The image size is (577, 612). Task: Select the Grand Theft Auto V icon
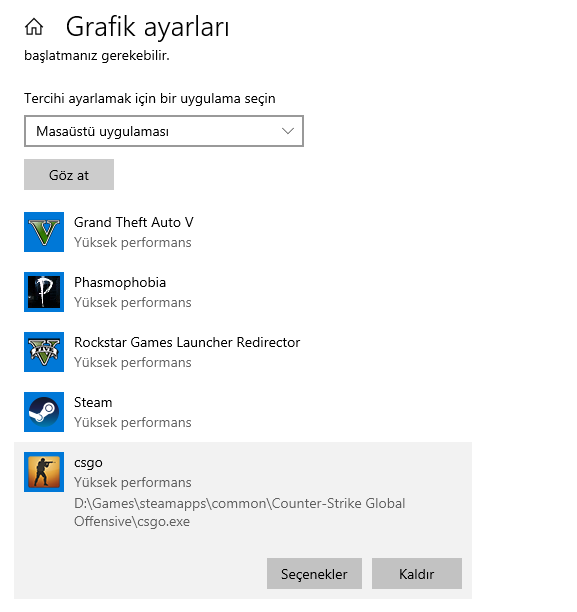point(44,232)
